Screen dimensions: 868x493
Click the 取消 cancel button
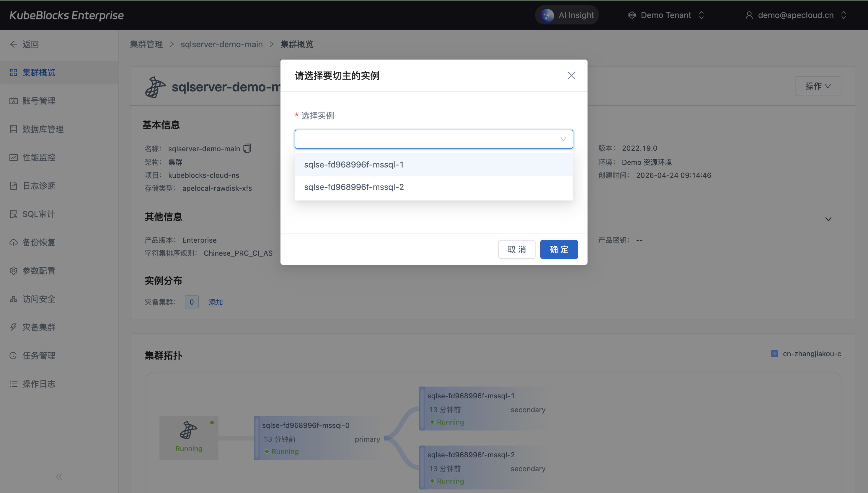[516, 249]
